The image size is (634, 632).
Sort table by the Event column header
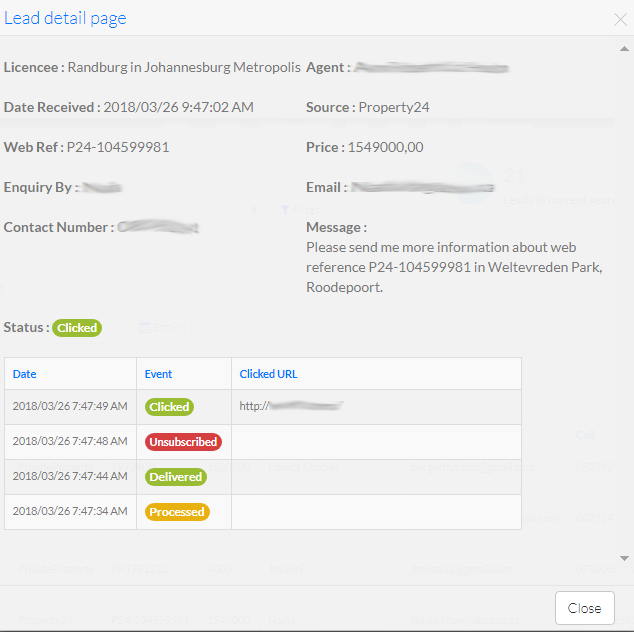point(158,374)
